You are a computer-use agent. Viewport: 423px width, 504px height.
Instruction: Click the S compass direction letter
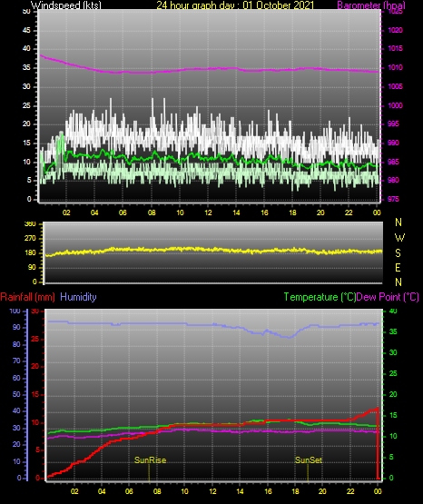pyautogui.click(x=398, y=253)
